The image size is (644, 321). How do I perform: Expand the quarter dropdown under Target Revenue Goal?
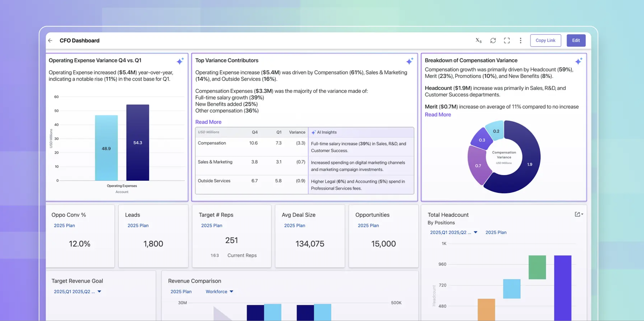pos(99,291)
